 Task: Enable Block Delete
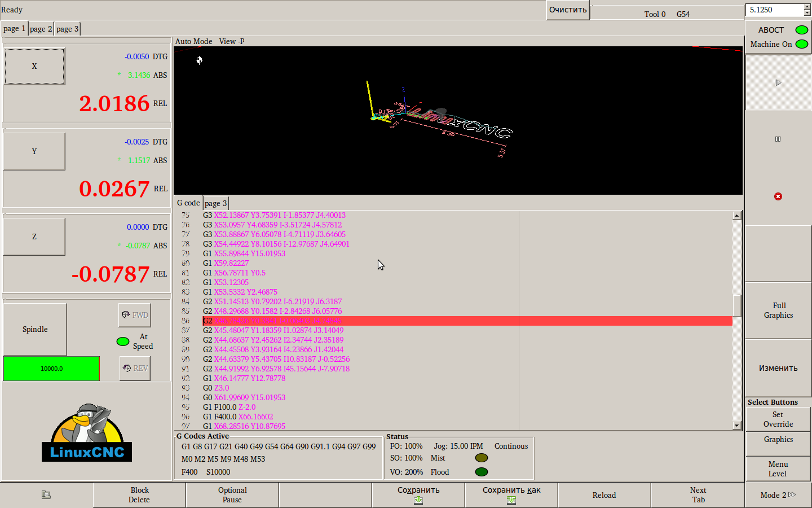tap(139, 495)
